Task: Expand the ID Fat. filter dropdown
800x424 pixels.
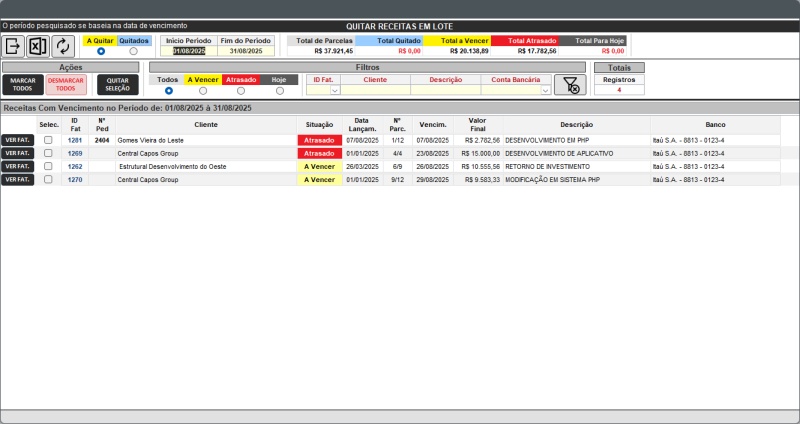Action: click(x=335, y=90)
